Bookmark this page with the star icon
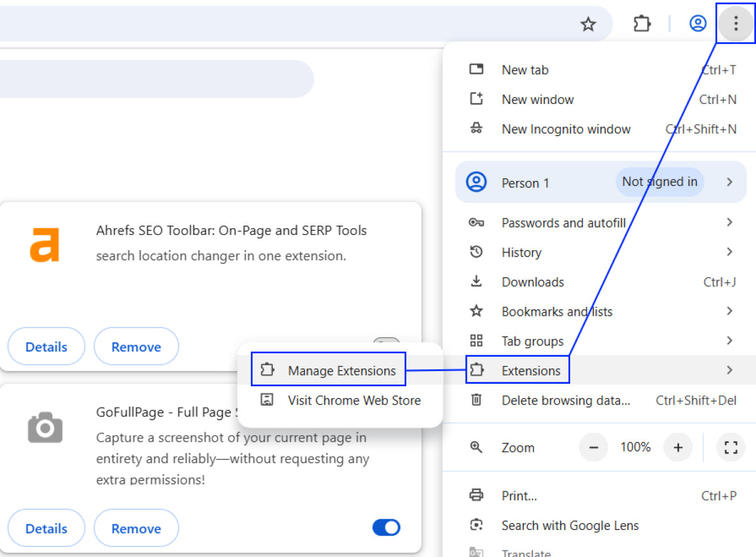756x557 pixels. 588,24
